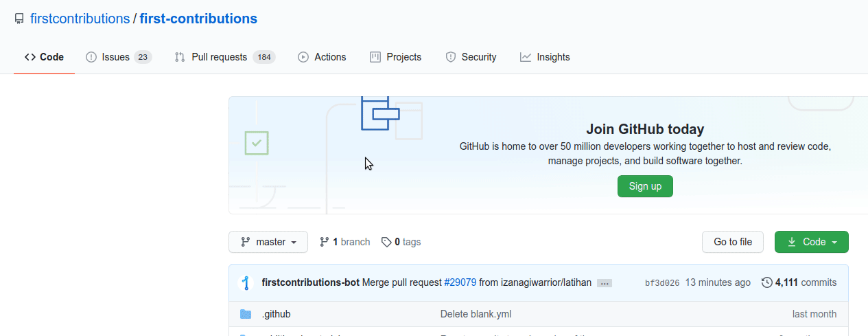The width and height of the screenshot is (868, 336).
Task: Open the 4,111 commits history link
Action: pos(799,282)
